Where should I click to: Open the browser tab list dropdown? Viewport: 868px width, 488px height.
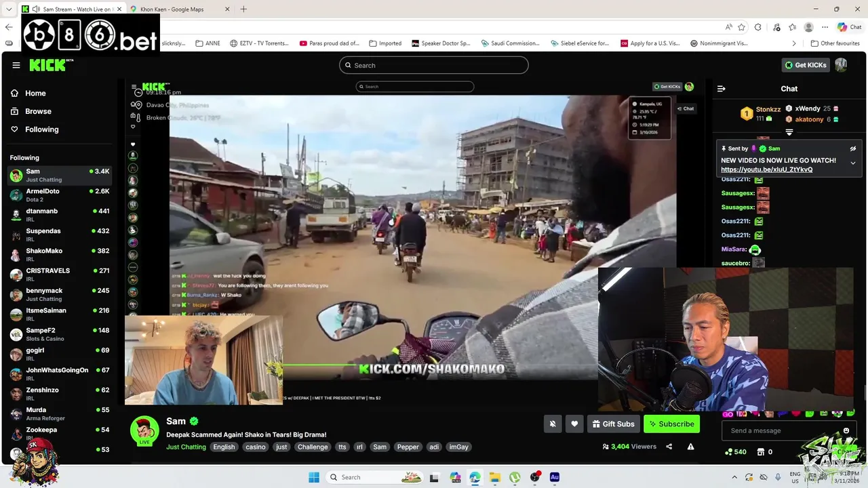(9, 9)
